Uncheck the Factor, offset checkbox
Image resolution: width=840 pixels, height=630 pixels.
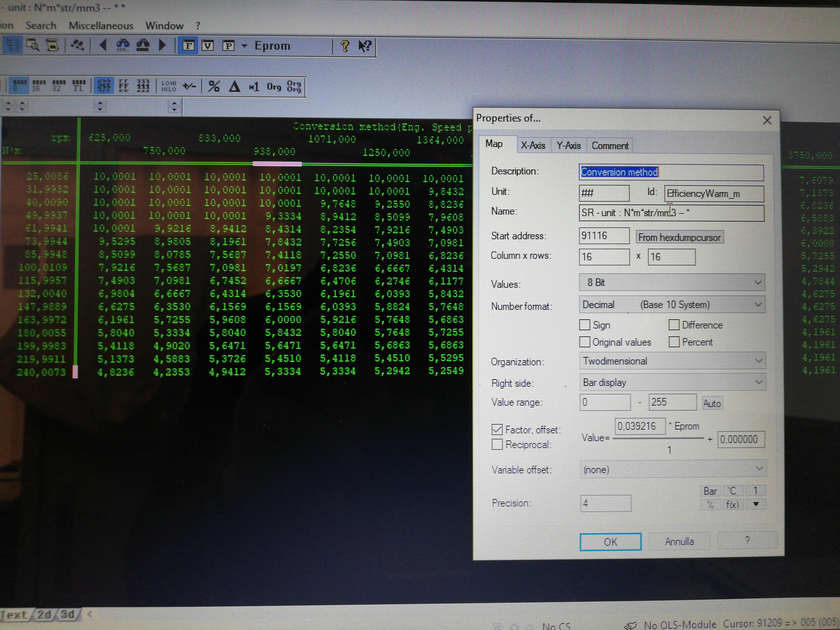(497, 429)
